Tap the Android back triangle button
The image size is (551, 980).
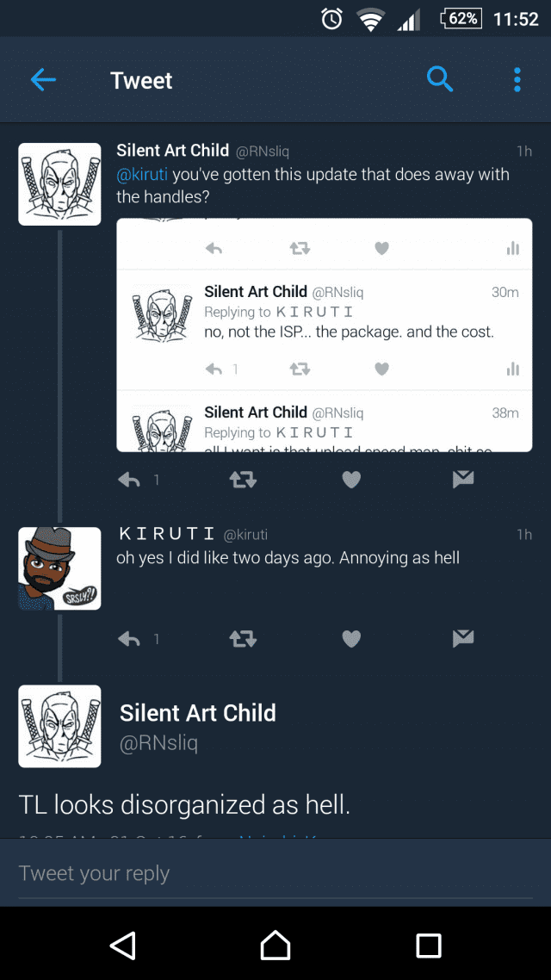click(x=123, y=945)
